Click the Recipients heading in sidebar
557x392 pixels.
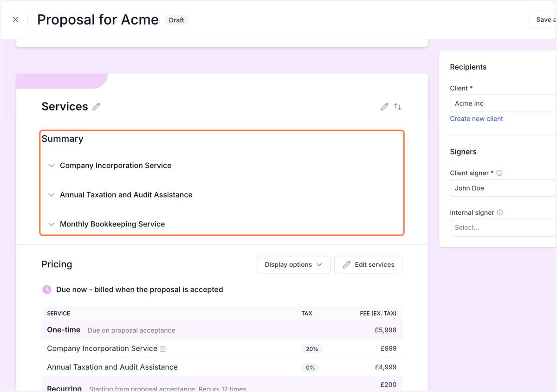pyautogui.click(x=468, y=67)
